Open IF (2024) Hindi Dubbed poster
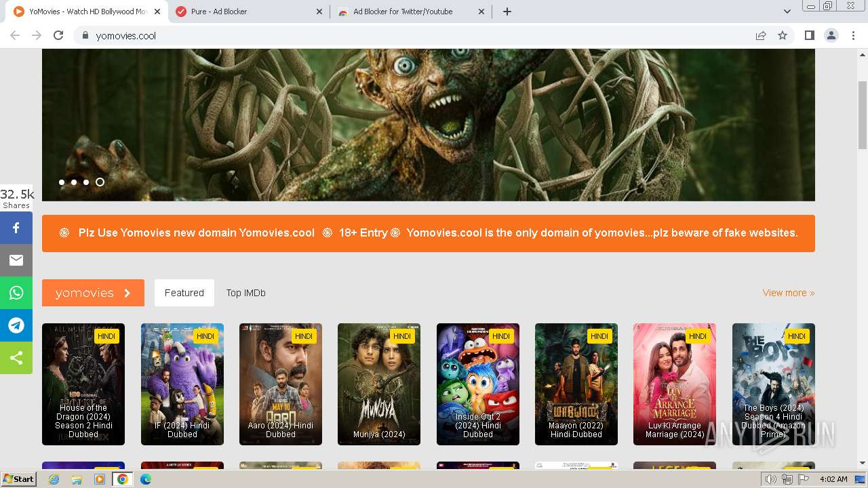Viewport: 868px width, 488px height. 182,384
